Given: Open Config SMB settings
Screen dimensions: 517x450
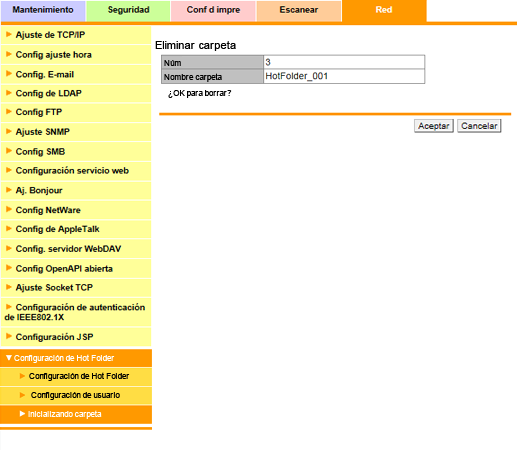Looking at the screenshot, I should [x=76, y=152].
